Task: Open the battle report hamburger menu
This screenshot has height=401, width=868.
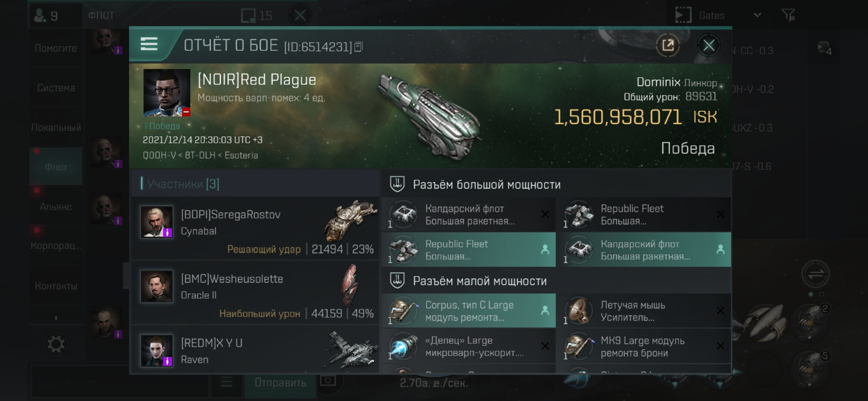Action: 149,44
